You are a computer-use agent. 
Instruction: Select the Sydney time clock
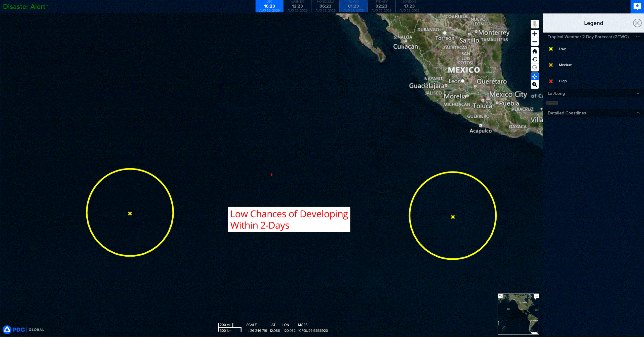(381, 6)
